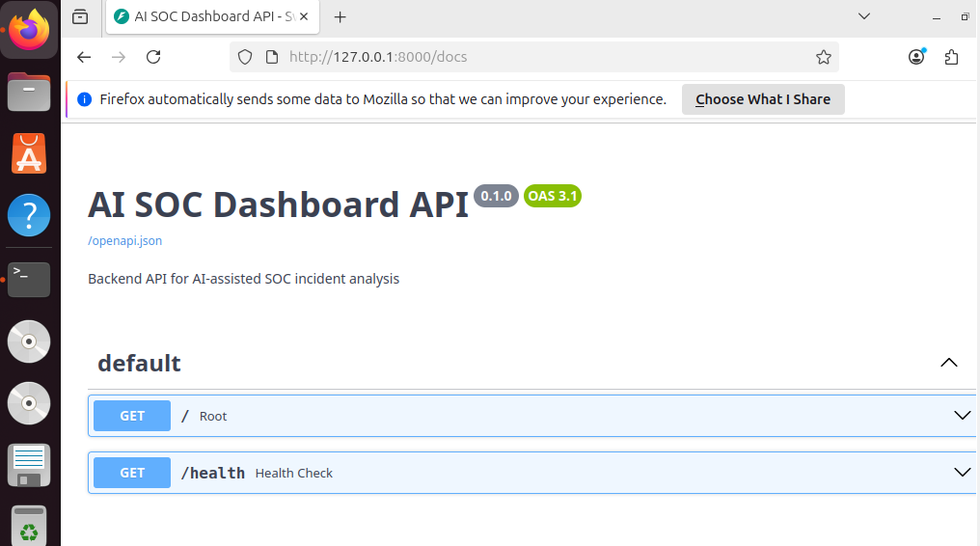Open the Extensions puzzle icon
The image size is (980, 546).
tap(951, 58)
